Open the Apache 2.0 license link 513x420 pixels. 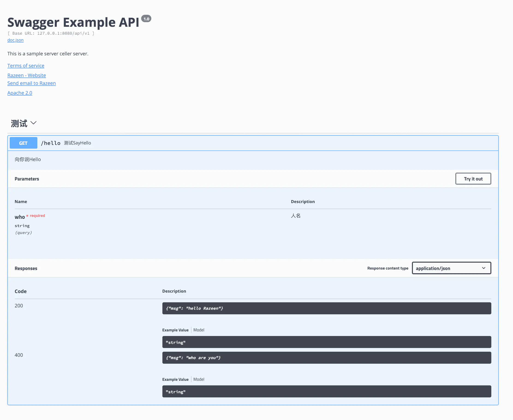tap(20, 93)
